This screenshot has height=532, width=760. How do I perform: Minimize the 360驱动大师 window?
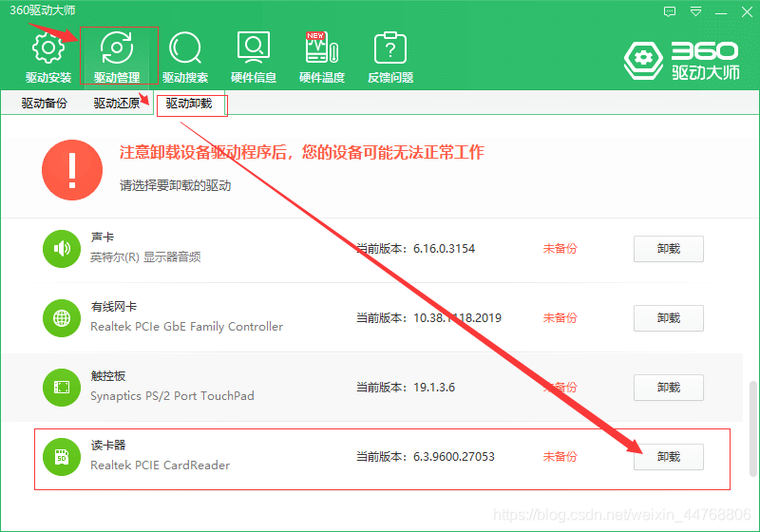pos(721,12)
